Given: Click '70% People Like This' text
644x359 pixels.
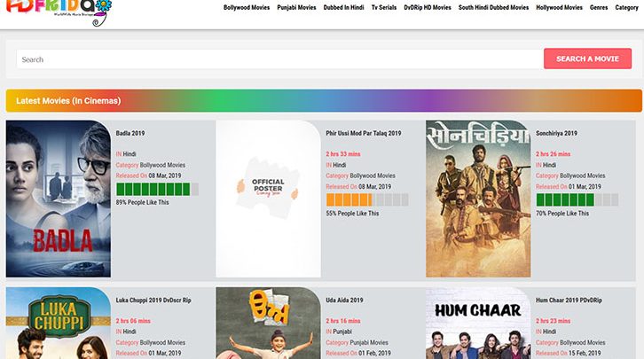Looking at the screenshot, I should 562,214.
